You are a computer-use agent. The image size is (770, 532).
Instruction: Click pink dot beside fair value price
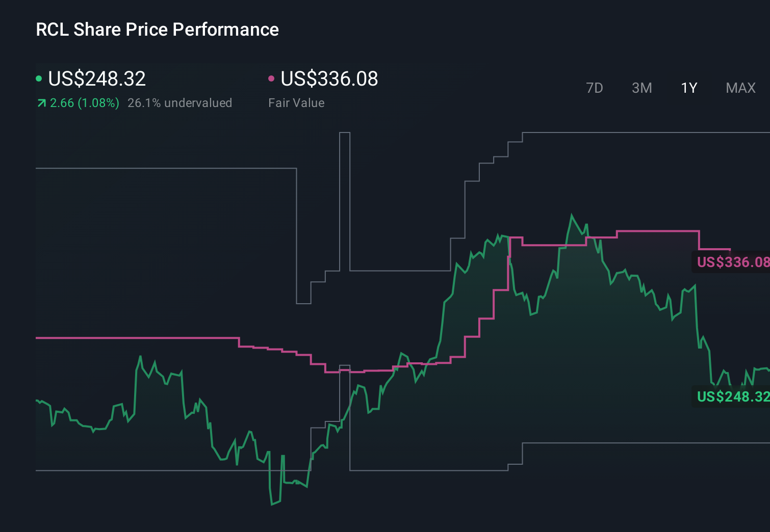click(271, 78)
